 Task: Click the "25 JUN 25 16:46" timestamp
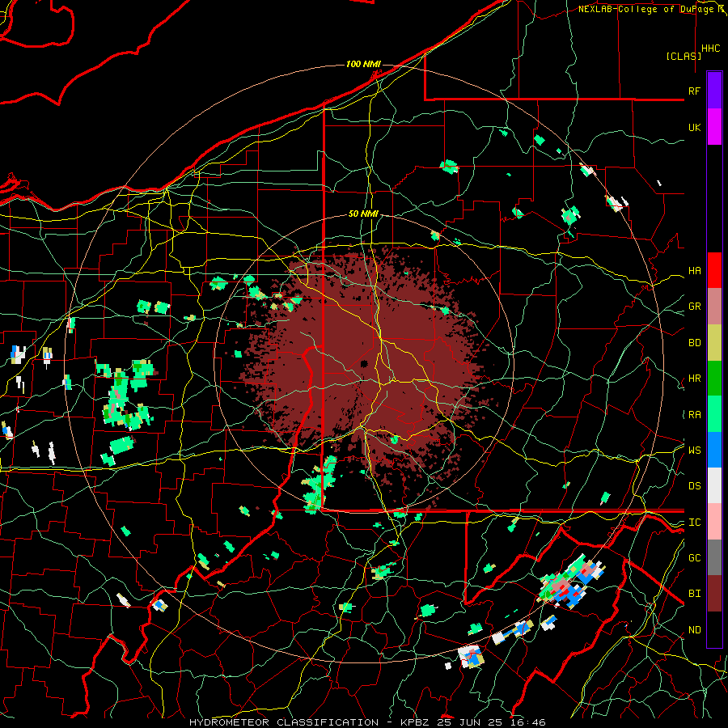tap(490, 722)
